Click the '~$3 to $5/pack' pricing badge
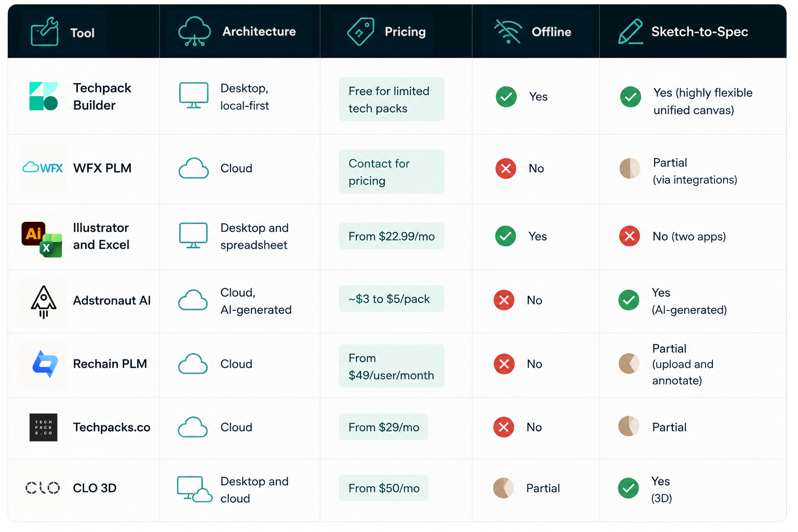The height and width of the screenshot is (532, 798). (391, 299)
